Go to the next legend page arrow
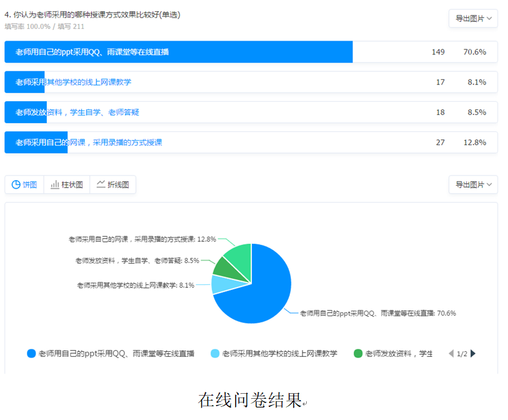This screenshot has width=508, height=420. click(x=473, y=354)
